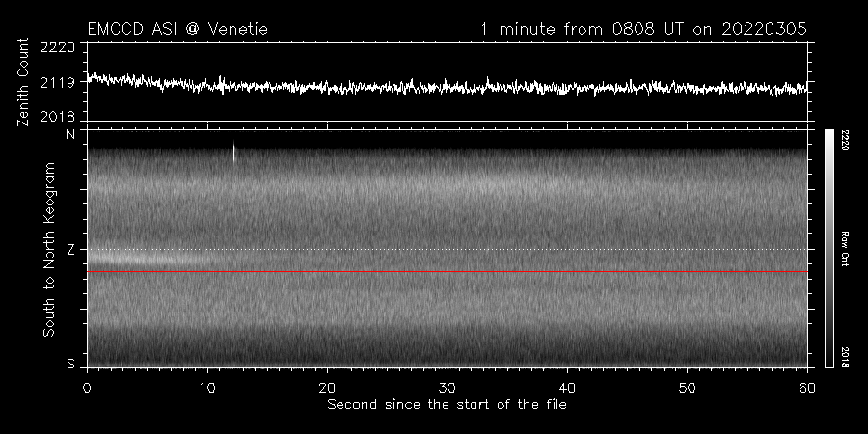868x434 pixels.
Task: Click the grayscale colorbar on the right
Action: coord(828,249)
